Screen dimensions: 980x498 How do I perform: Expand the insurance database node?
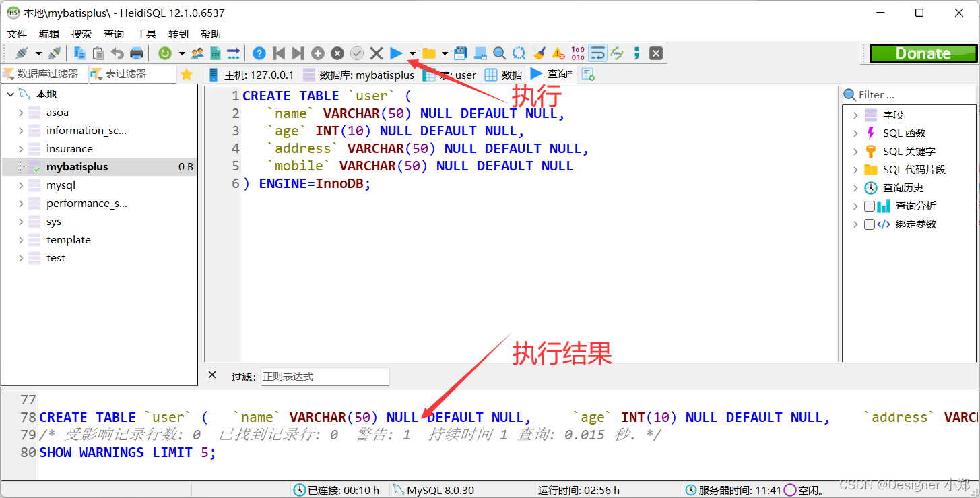pyautogui.click(x=21, y=149)
